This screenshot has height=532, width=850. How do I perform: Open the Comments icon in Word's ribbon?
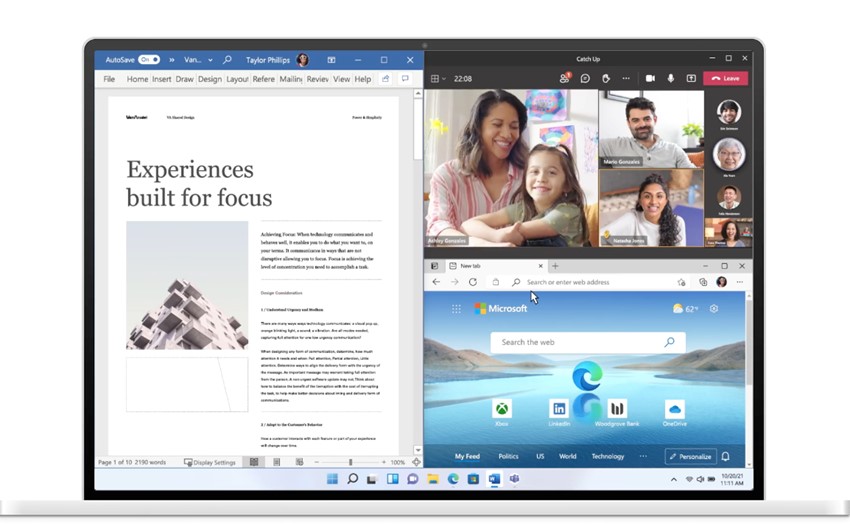405,79
